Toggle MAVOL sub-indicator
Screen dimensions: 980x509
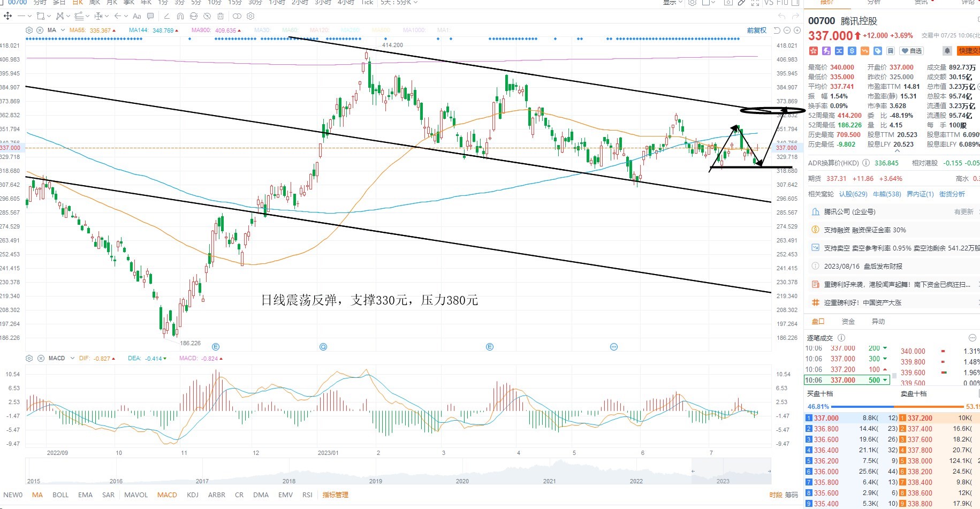[136, 495]
